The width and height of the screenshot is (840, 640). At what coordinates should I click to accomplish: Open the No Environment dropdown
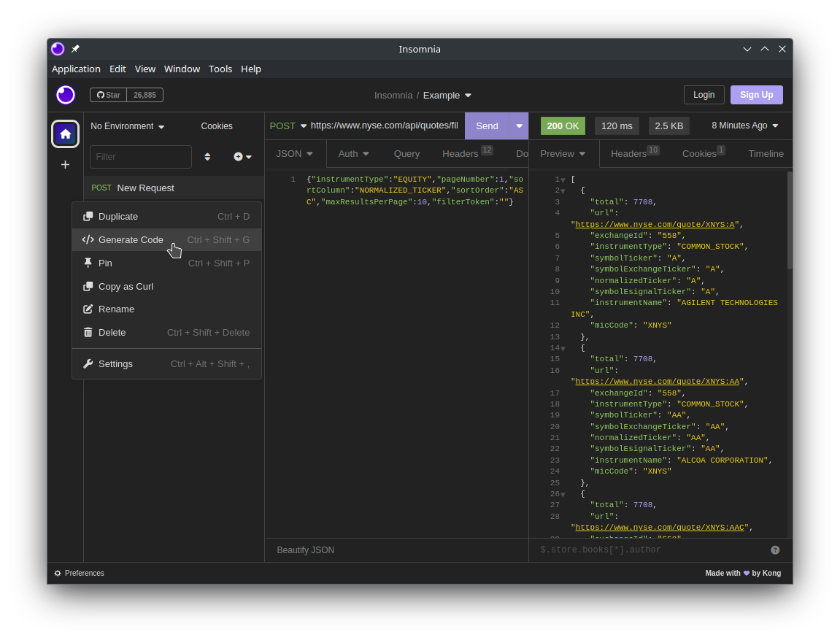[x=127, y=126]
